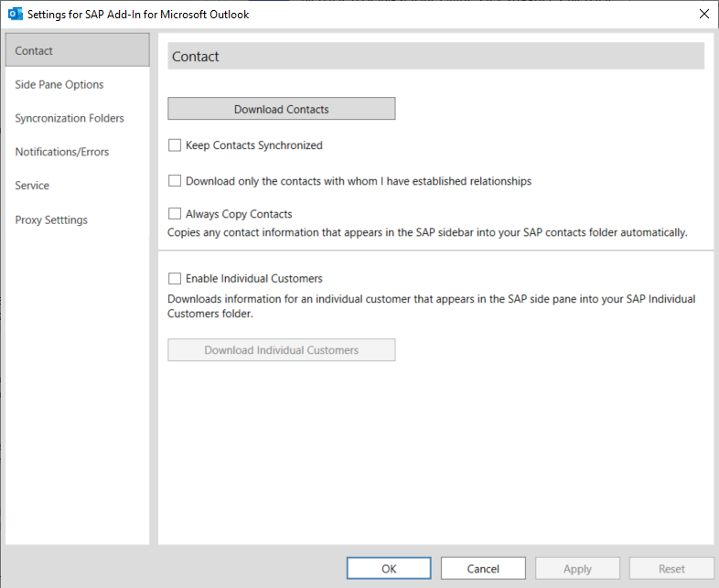Toggle Always Copy Contacts option
Screen dimensions: 719x588
(175, 214)
